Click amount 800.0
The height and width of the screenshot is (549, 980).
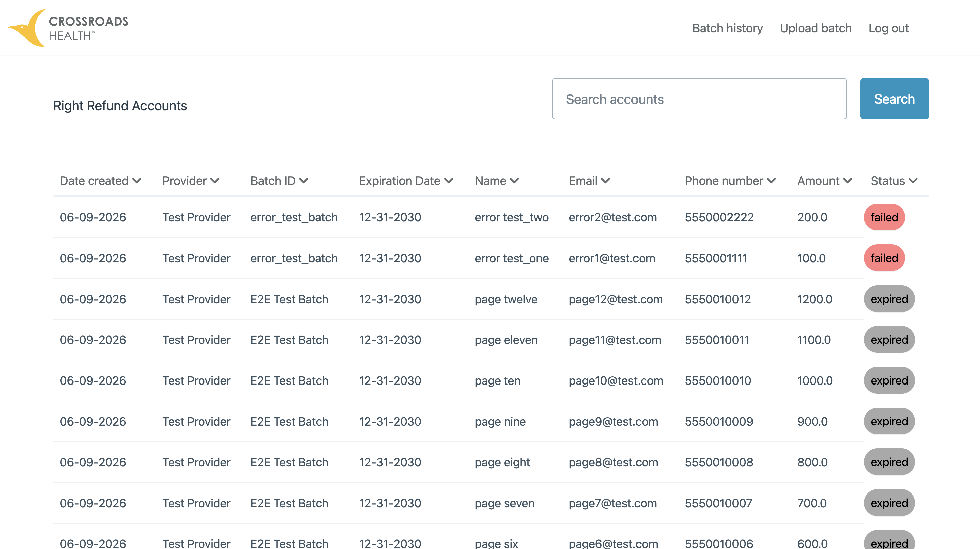813,462
